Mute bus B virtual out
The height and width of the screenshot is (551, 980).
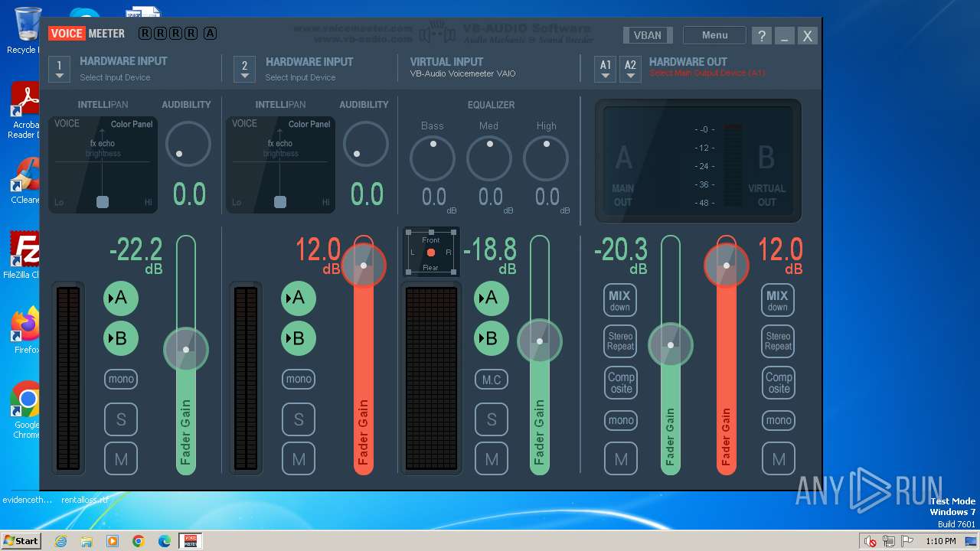[x=779, y=459]
